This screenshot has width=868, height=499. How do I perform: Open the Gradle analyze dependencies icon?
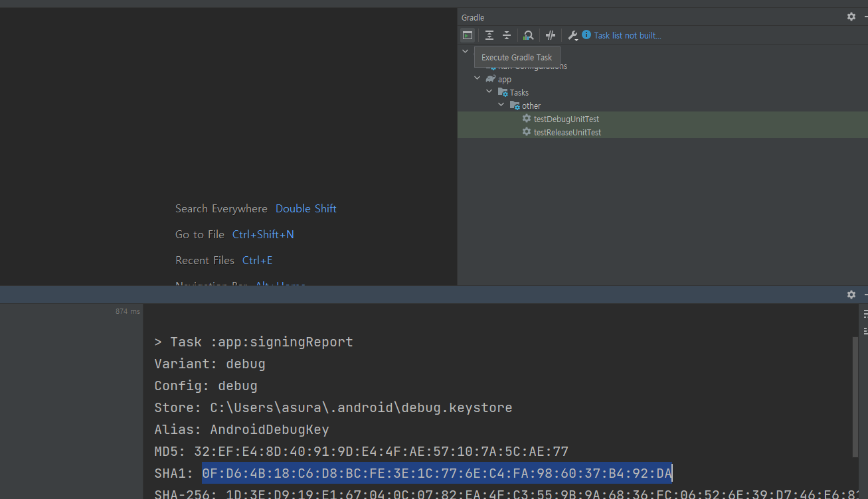529,35
